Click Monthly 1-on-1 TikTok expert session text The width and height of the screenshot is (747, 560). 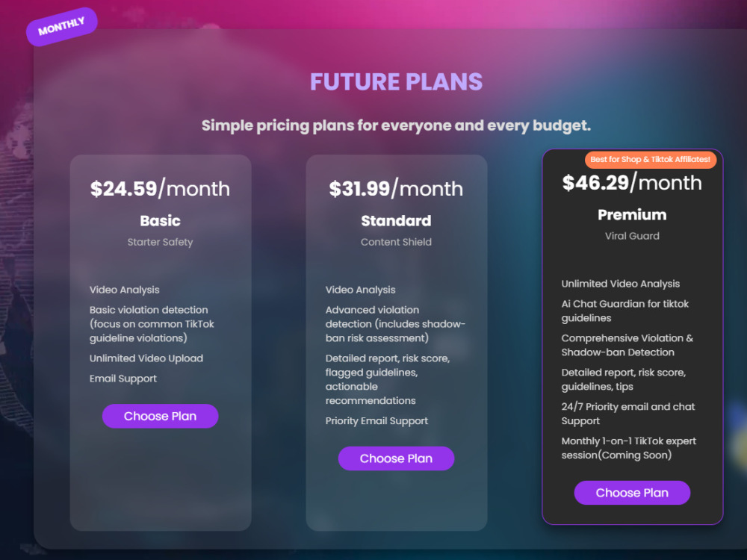click(x=629, y=448)
